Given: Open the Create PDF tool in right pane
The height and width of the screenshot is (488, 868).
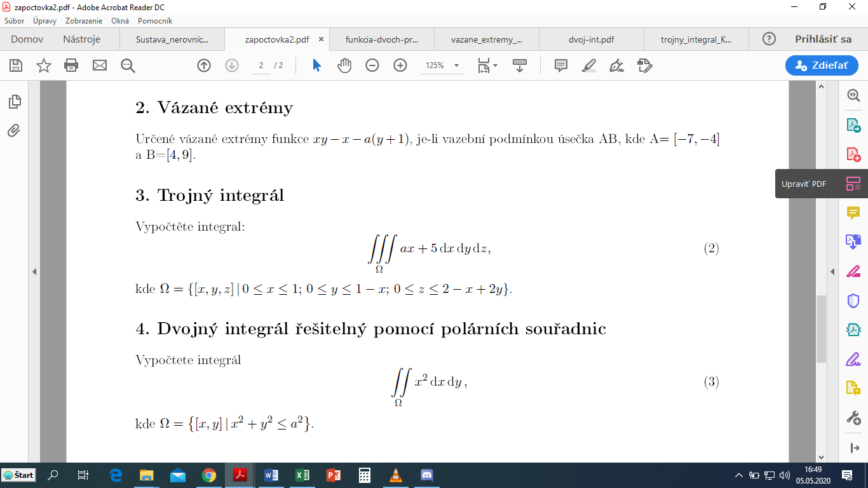Looking at the screenshot, I should 853,154.
